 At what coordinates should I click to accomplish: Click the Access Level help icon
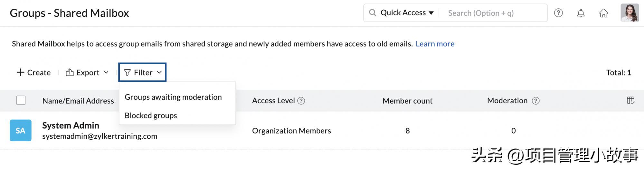point(301,101)
